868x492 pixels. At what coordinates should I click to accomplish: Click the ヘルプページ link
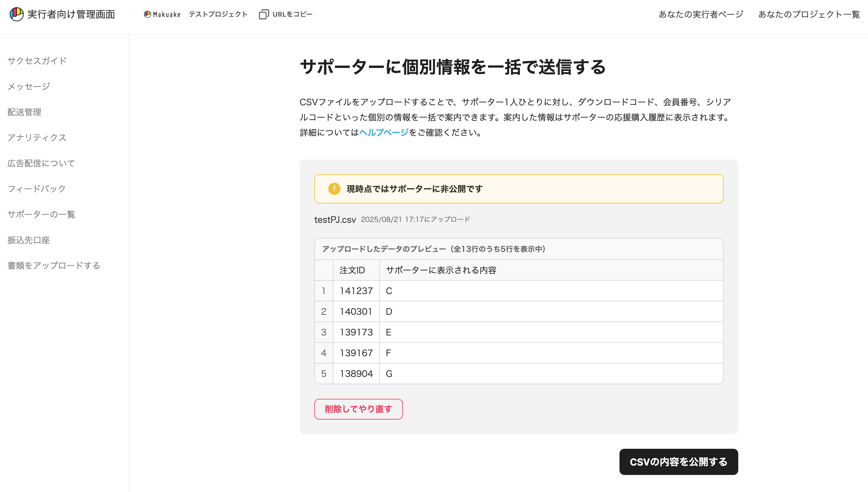coord(384,132)
